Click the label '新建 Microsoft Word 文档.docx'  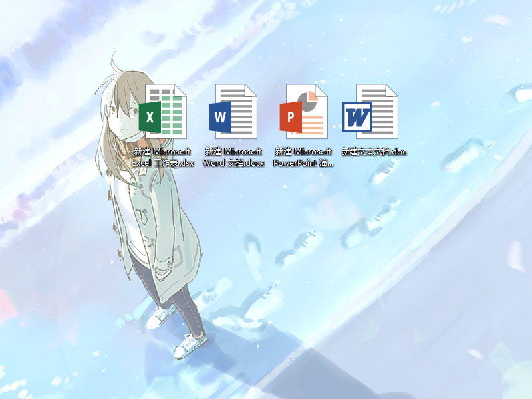click(233, 157)
